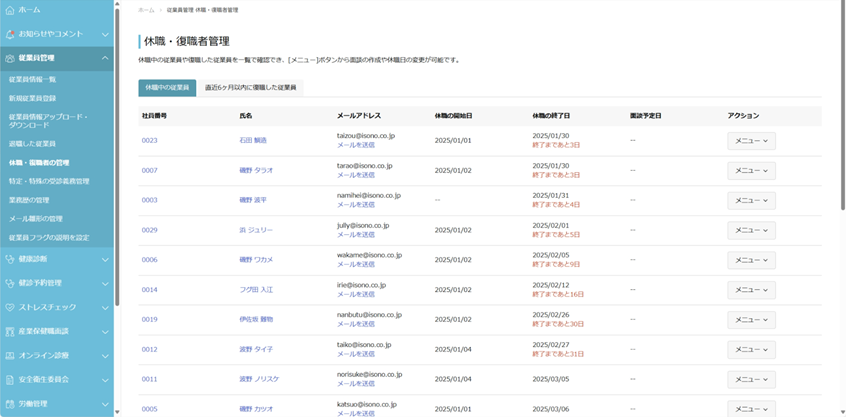Open 休職・復職者の管理 sidebar item
846x417 pixels.
click(x=39, y=162)
